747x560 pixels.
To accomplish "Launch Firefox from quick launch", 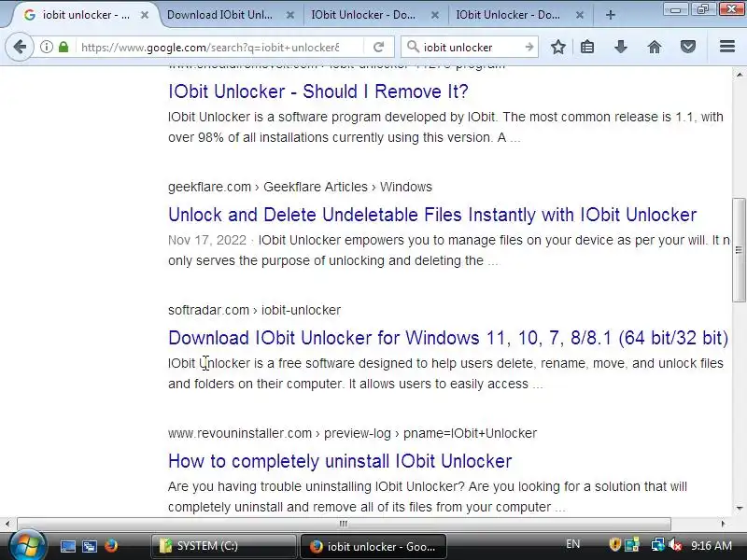I will (111, 546).
